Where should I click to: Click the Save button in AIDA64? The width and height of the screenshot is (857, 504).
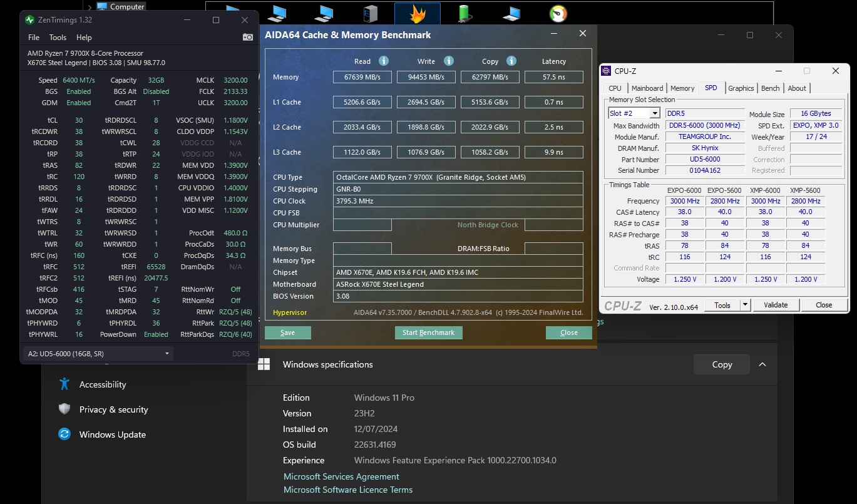288,332
